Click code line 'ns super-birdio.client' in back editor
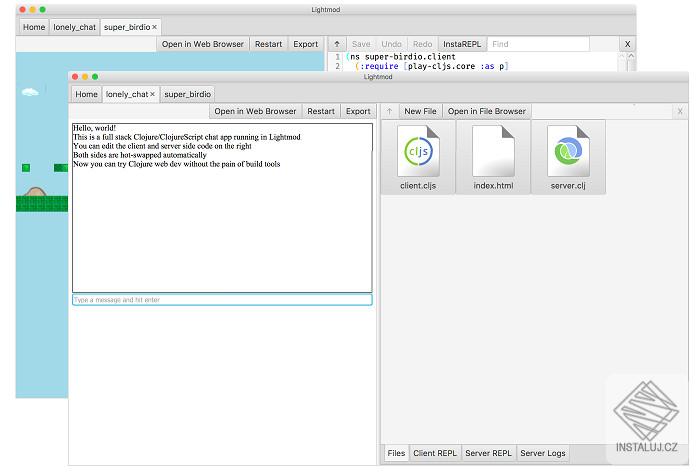This screenshot has height=474, width=697. click(x=401, y=57)
